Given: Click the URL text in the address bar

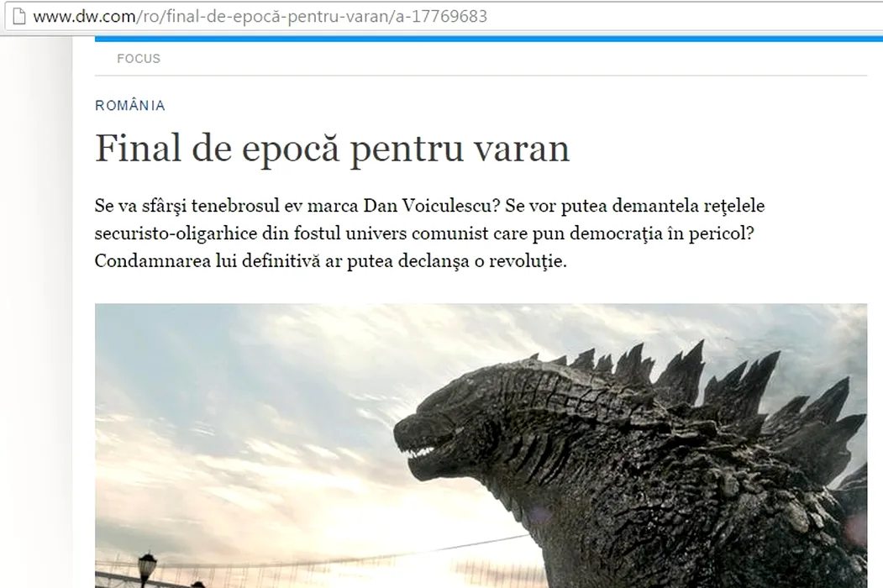Looking at the screenshot, I should [x=260, y=16].
